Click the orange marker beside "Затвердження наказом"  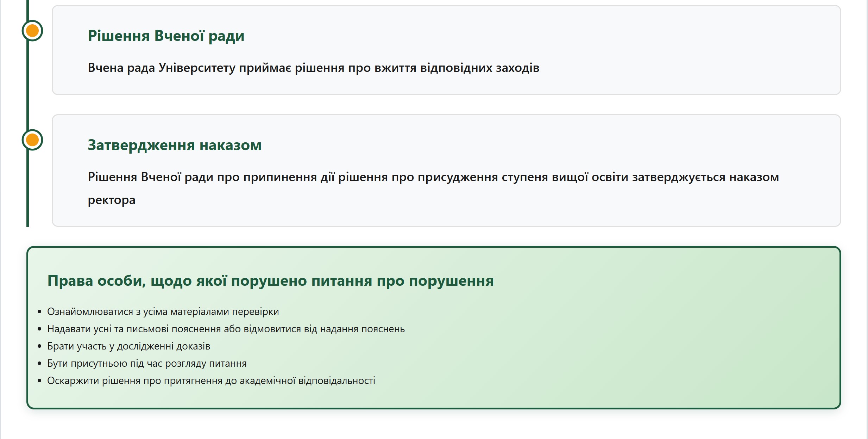coord(32,140)
